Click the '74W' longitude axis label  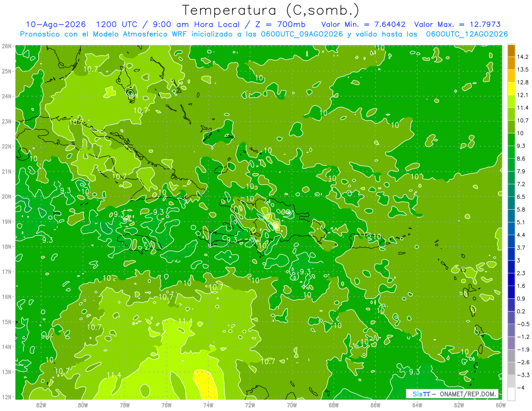tap(208, 405)
